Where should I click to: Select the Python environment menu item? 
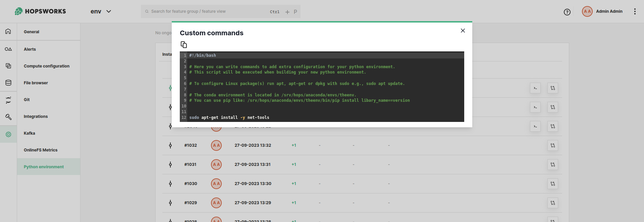44,167
